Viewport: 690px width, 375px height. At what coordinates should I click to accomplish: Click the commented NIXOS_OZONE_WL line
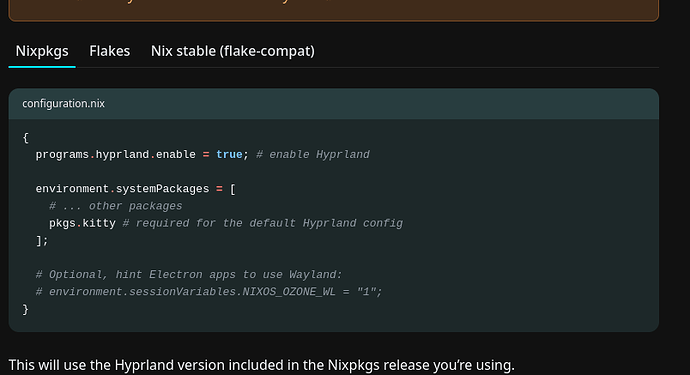tap(209, 292)
